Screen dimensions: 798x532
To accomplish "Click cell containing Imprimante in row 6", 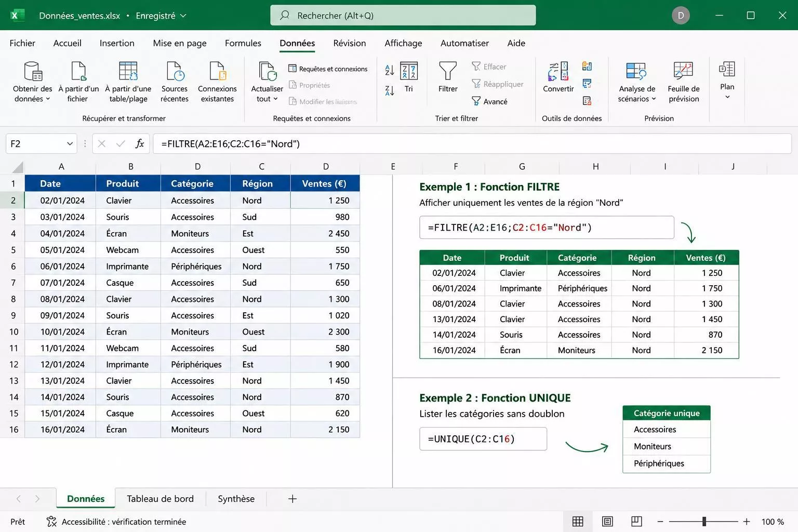I will coord(128,267).
